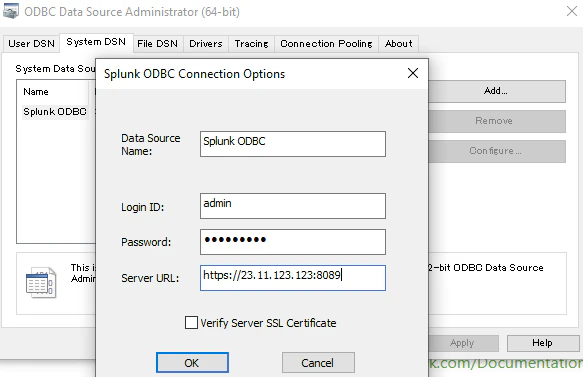This screenshot has height=377, width=583.
Task: Cancel the Splunk ODBC connection dialog
Action: (318, 362)
